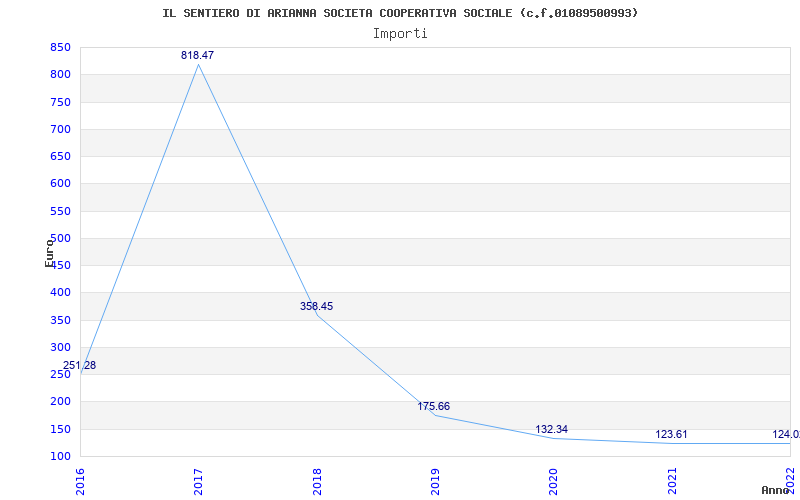Screen dimensions: 800x500
Task: Click the 850 y-axis tick label
Action: [60, 47]
